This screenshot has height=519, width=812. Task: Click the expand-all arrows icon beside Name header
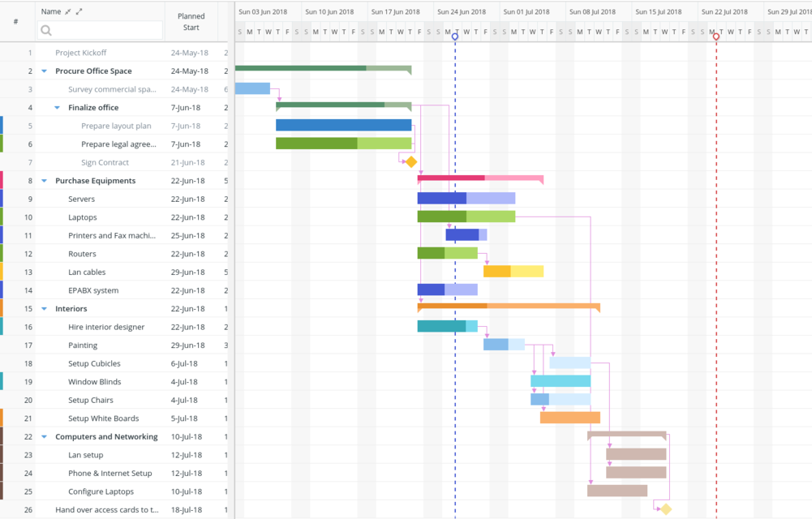coord(79,11)
